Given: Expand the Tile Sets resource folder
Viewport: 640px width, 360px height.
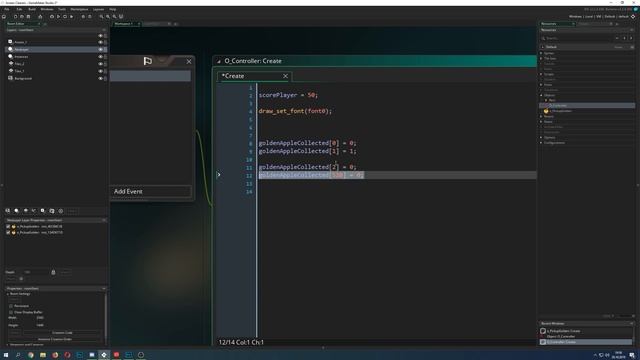Looking at the screenshot, I should pos(542,58).
